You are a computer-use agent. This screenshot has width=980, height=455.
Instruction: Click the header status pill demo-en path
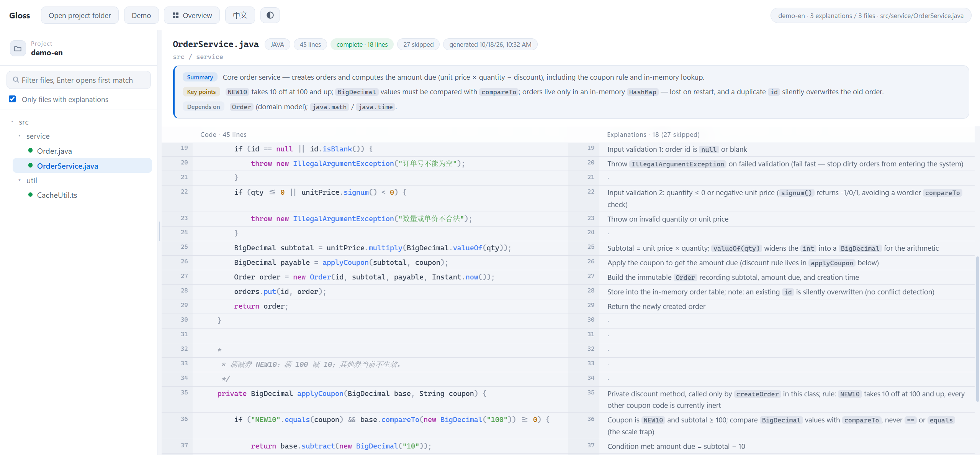[871, 15]
